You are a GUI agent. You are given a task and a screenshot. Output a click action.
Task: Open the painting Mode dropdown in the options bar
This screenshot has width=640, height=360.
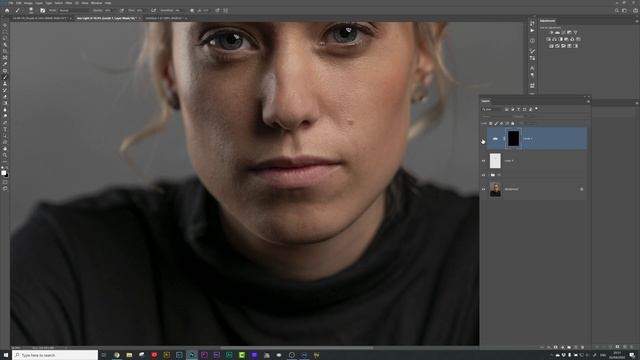click(x=73, y=11)
